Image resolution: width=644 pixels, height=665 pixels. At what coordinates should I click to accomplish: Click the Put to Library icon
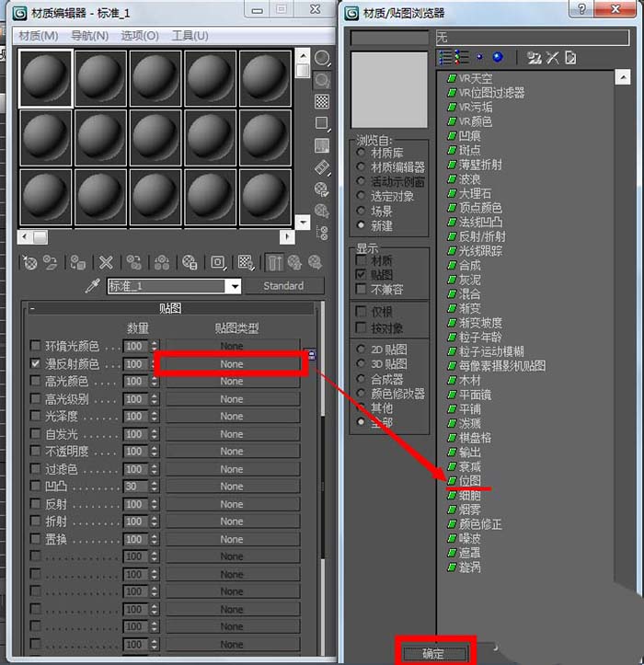click(190, 262)
